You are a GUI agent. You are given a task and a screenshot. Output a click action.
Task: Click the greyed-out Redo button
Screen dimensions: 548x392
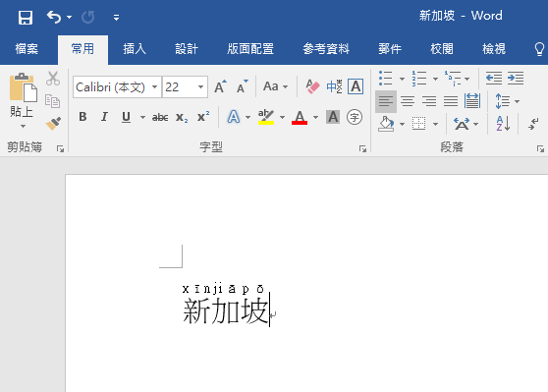[x=87, y=17]
